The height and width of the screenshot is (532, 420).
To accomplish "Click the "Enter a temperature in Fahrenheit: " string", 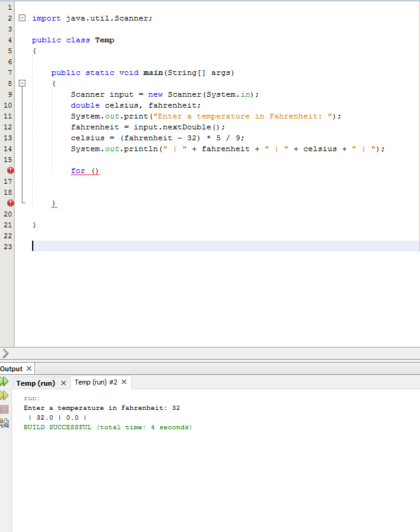I will click(243, 116).
